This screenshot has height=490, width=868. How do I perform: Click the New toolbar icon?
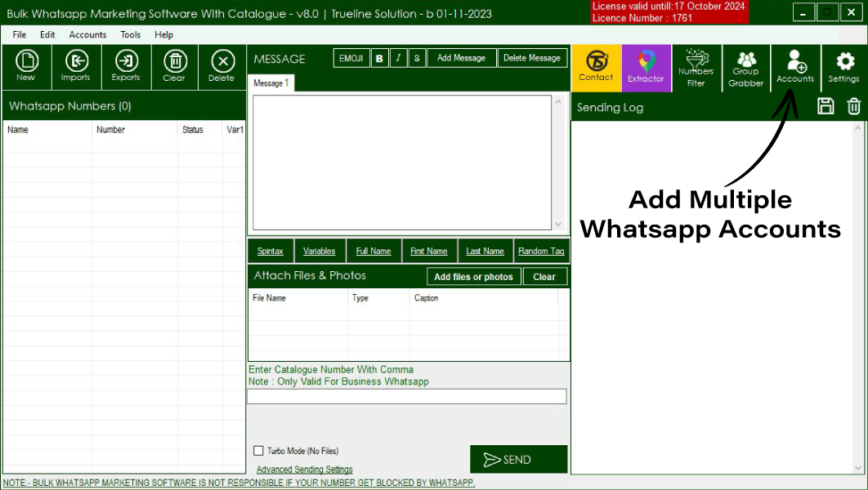[27, 67]
